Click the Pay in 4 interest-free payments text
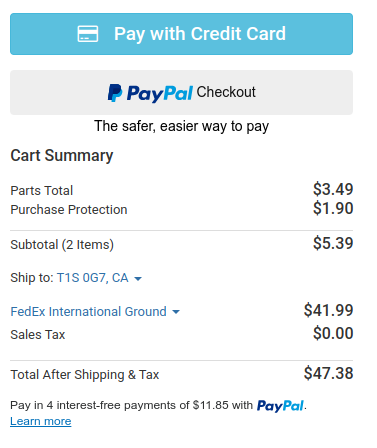Viewport: 377px width, 448px height. tap(132, 405)
